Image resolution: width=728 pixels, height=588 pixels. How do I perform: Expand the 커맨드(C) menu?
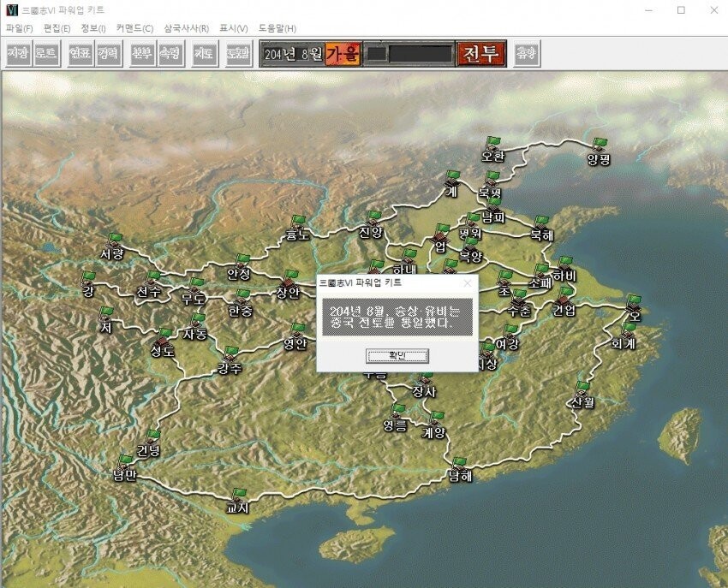point(134,28)
